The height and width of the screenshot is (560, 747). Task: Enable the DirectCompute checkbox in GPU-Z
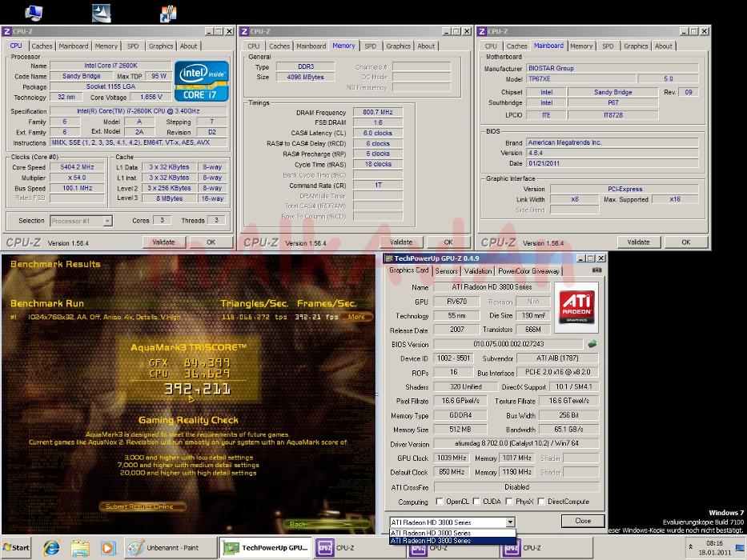pyautogui.click(x=541, y=502)
